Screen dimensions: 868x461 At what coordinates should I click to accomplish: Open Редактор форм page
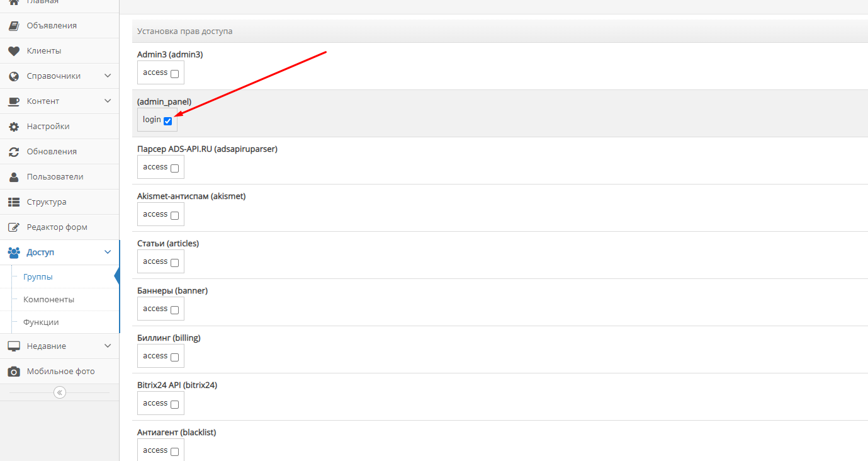(59, 227)
